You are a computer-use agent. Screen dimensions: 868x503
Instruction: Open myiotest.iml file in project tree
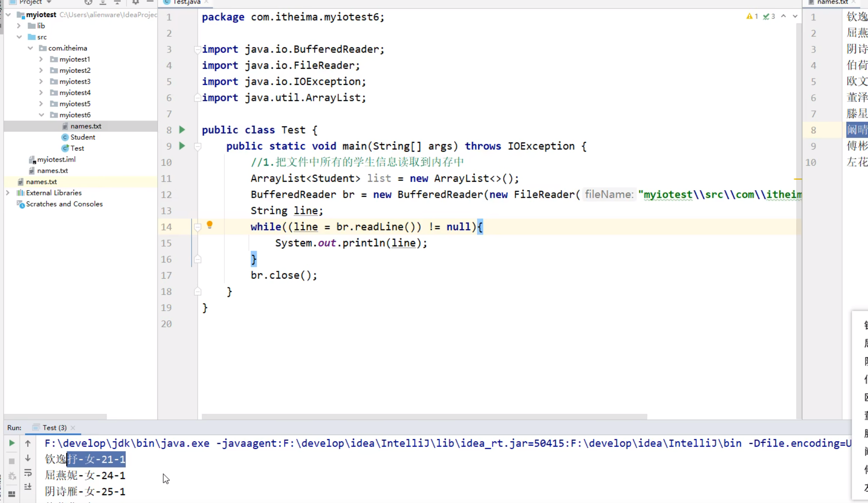(56, 159)
